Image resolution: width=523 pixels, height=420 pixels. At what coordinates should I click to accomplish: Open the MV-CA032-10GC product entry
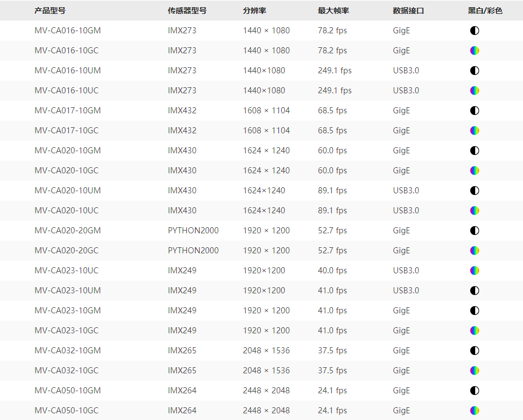click(67, 371)
